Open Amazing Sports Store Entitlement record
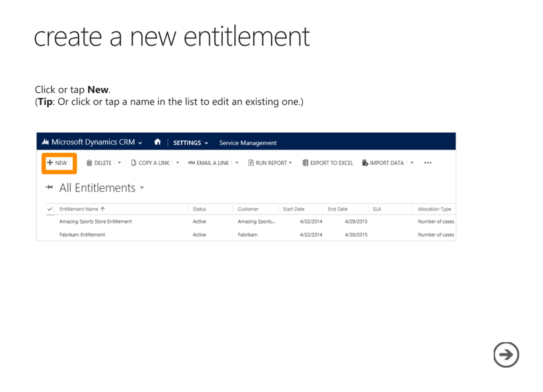 95,221
